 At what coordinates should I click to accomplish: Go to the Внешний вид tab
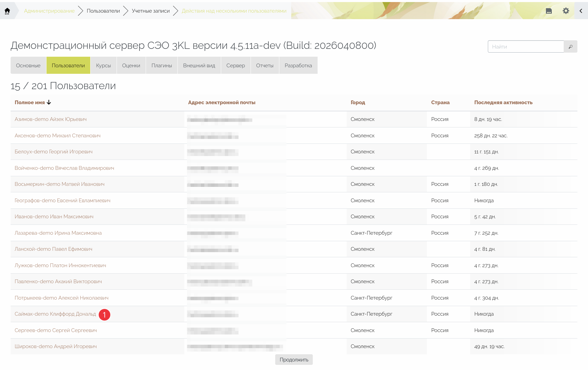pyautogui.click(x=199, y=66)
